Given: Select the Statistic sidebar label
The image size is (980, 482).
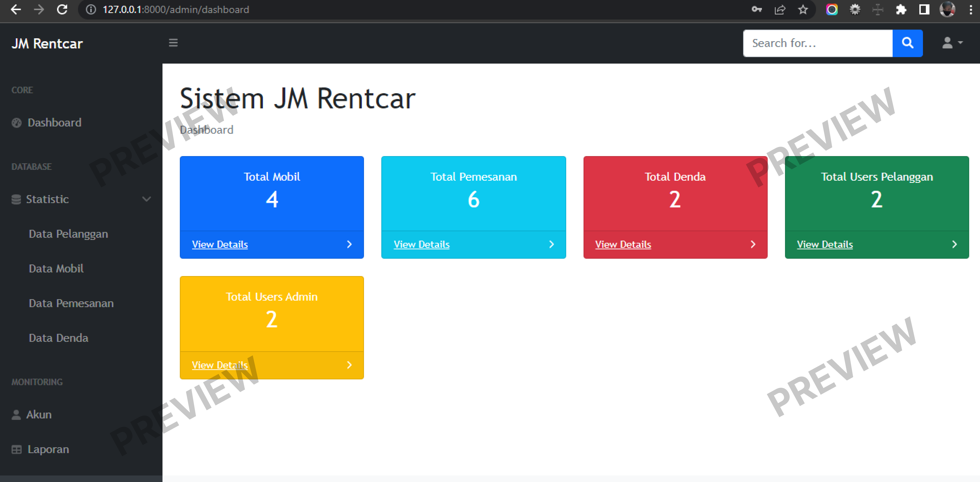Looking at the screenshot, I should [x=47, y=199].
